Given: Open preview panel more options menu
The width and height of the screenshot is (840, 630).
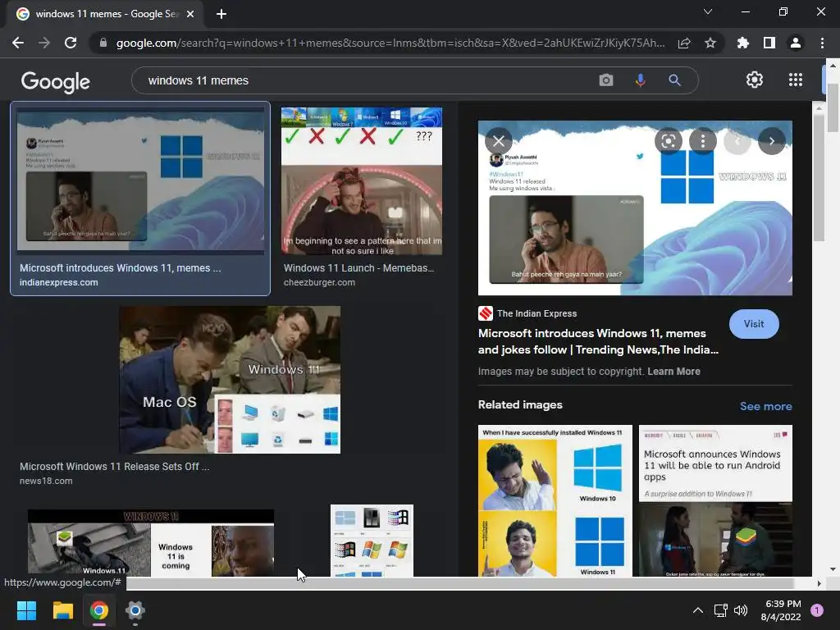Looking at the screenshot, I should pyautogui.click(x=703, y=141).
